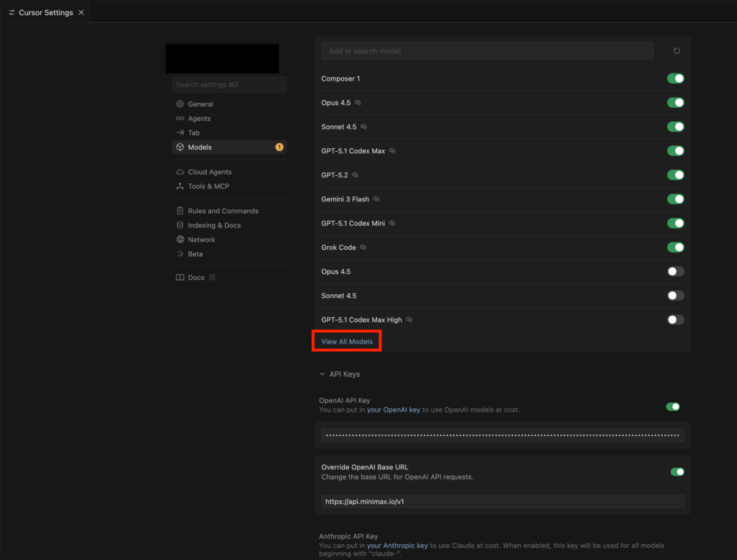Switch to the Tab settings page
The height and width of the screenshot is (560, 737).
tap(194, 133)
